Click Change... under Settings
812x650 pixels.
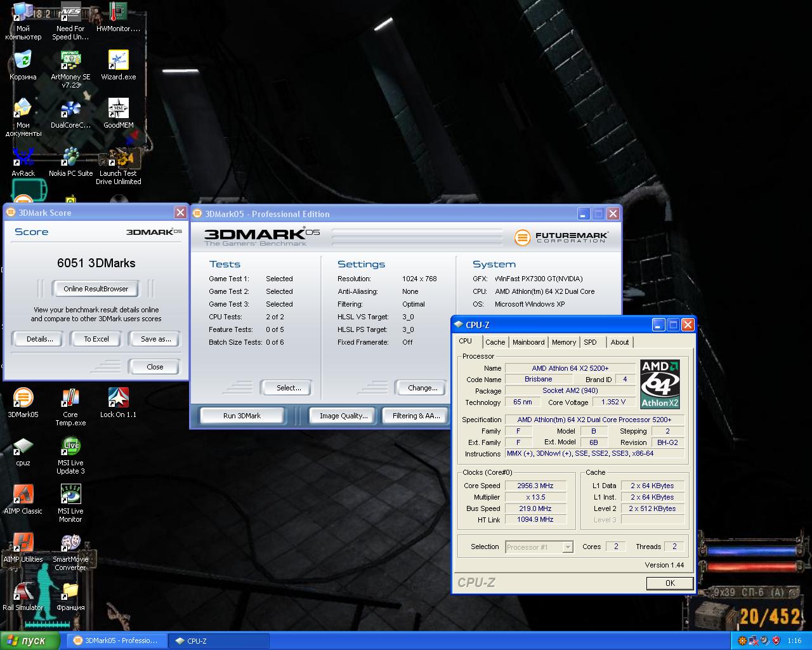point(422,388)
